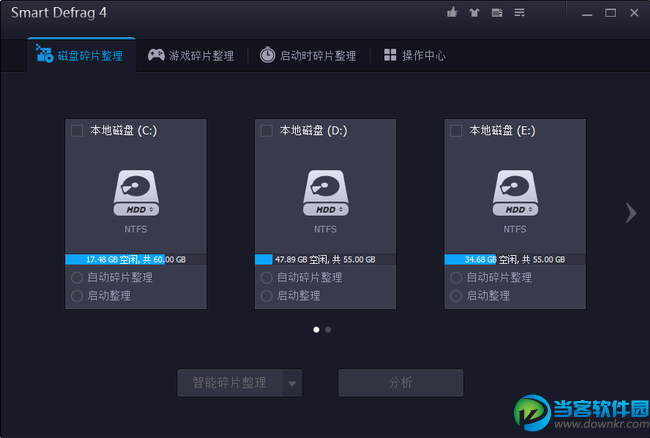The width and height of the screenshot is (650, 438).
Task: Go to second page dot indicator
Action: tap(328, 330)
